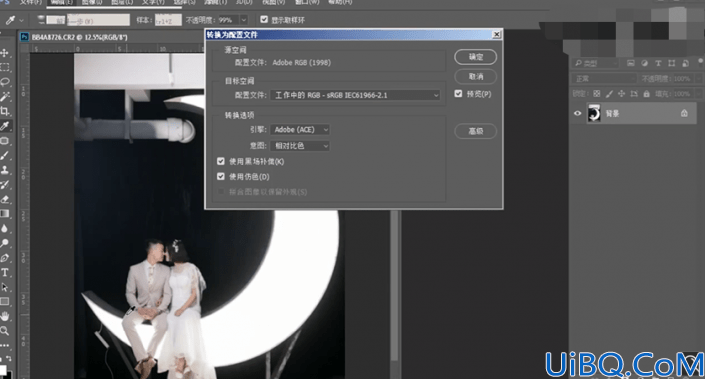
Task: Swap foreground and background colors
Action: pos(8,358)
